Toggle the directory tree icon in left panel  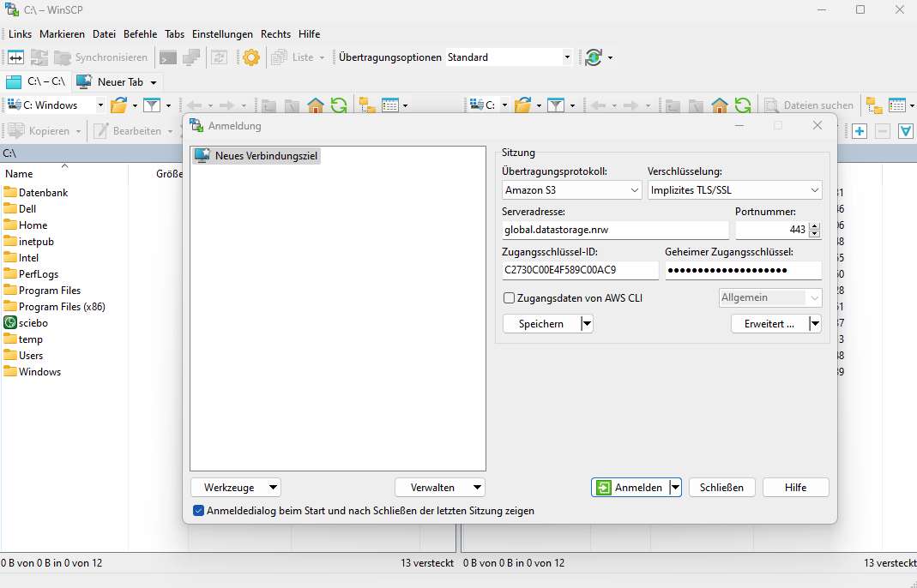tap(368, 105)
